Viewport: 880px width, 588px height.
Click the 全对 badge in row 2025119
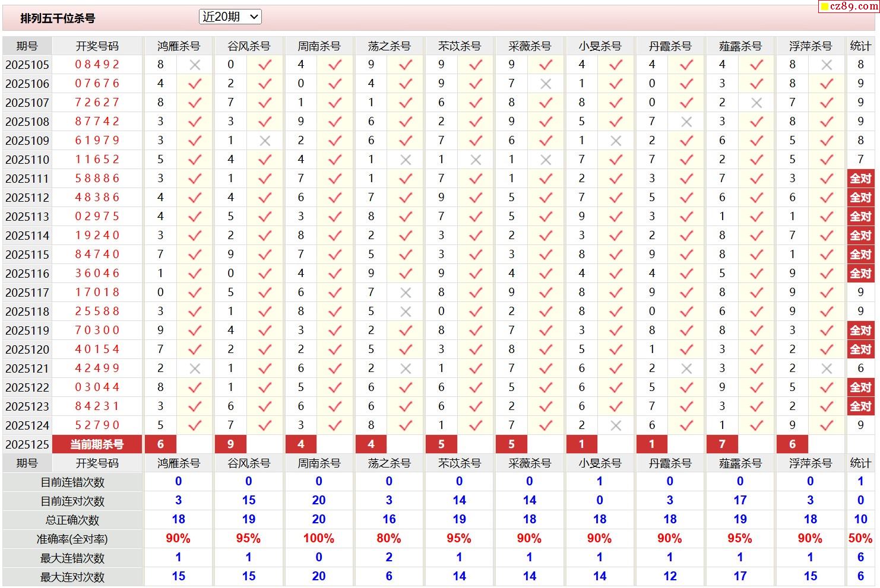pyautogui.click(x=860, y=330)
